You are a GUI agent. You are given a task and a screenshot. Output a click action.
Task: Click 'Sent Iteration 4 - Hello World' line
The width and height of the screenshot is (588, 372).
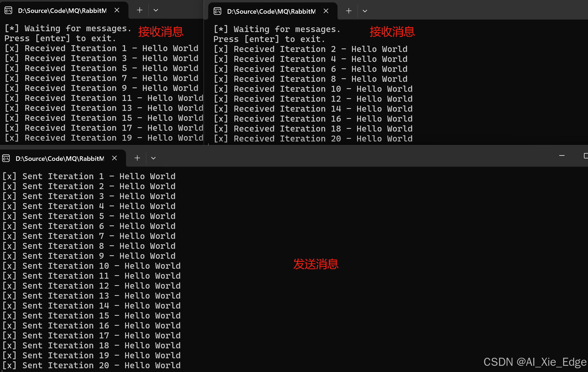[x=89, y=206]
